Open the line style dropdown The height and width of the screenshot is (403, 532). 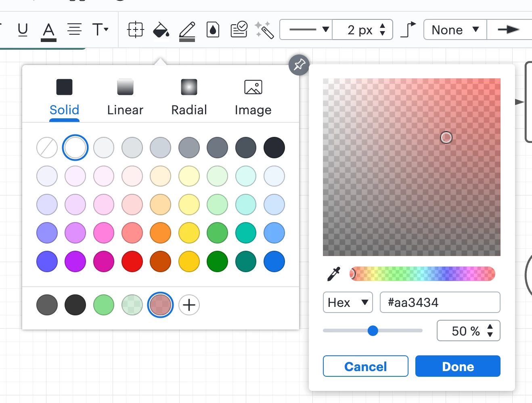point(306,29)
